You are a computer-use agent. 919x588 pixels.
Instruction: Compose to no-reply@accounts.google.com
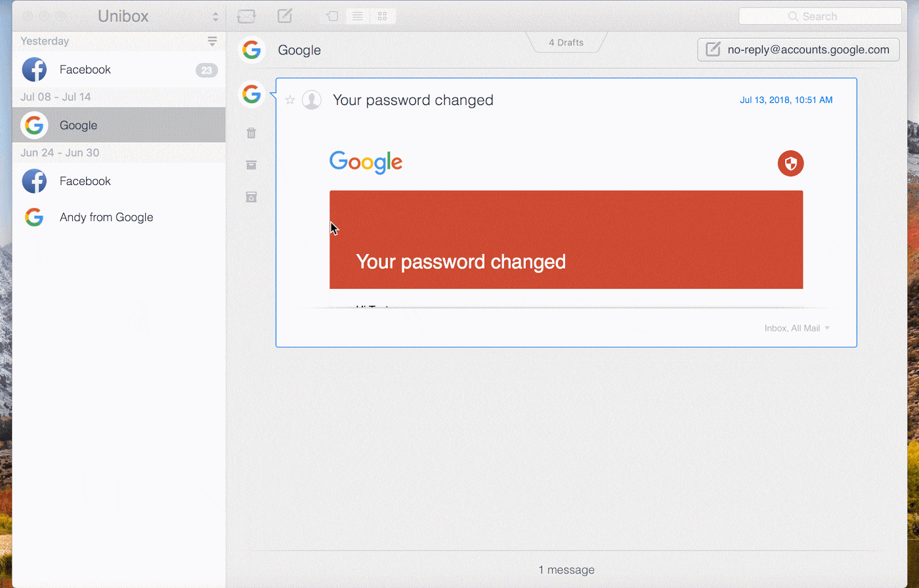tap(798, 50)
